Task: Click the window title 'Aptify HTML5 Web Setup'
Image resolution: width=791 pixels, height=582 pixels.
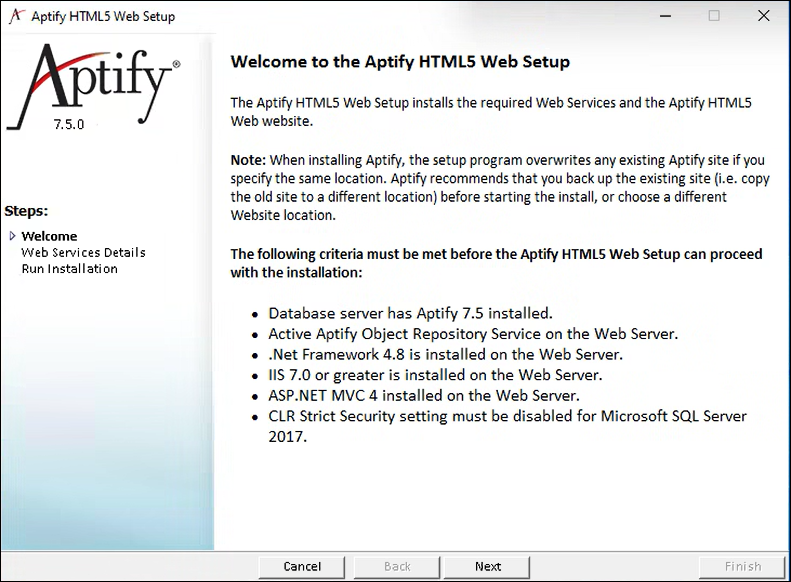Action: click(103, 16)
